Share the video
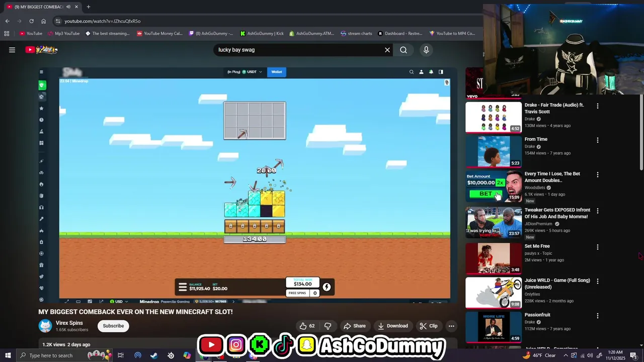 point(354,326)
